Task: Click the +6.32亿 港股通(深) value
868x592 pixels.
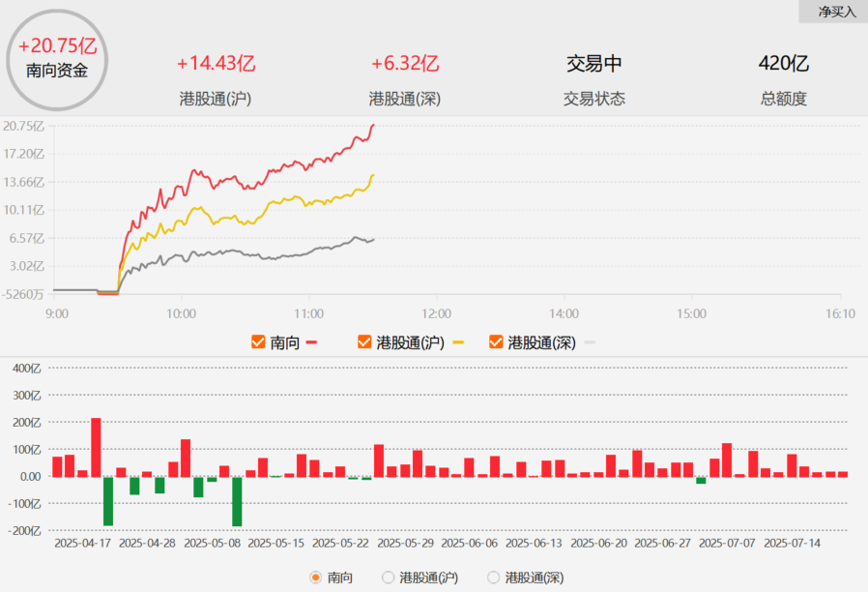Action: (405, 63)
